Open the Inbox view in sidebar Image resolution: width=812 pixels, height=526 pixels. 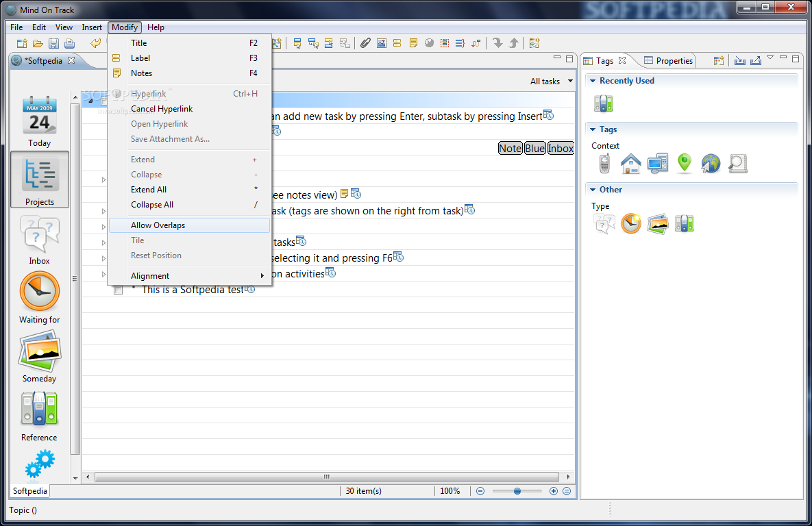[39, 240]
